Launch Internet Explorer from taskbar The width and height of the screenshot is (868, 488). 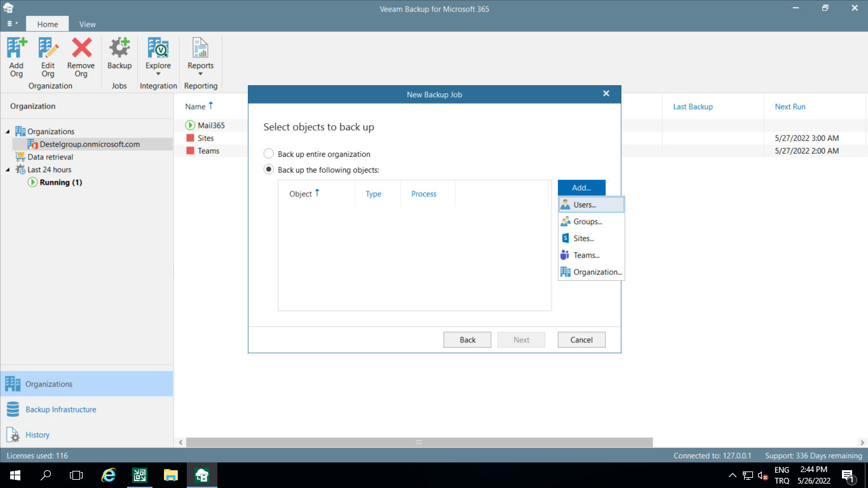[109, 475]
